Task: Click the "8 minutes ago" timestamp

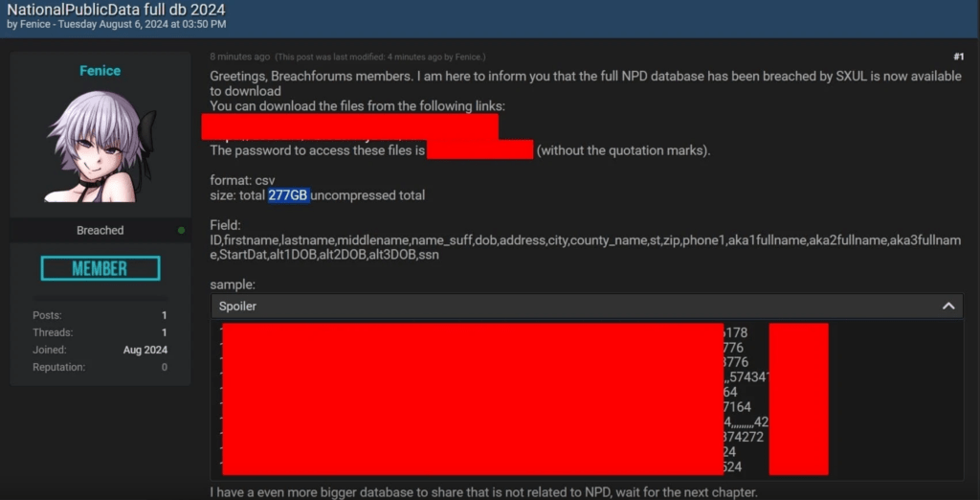Action: (x=240, y=57)
